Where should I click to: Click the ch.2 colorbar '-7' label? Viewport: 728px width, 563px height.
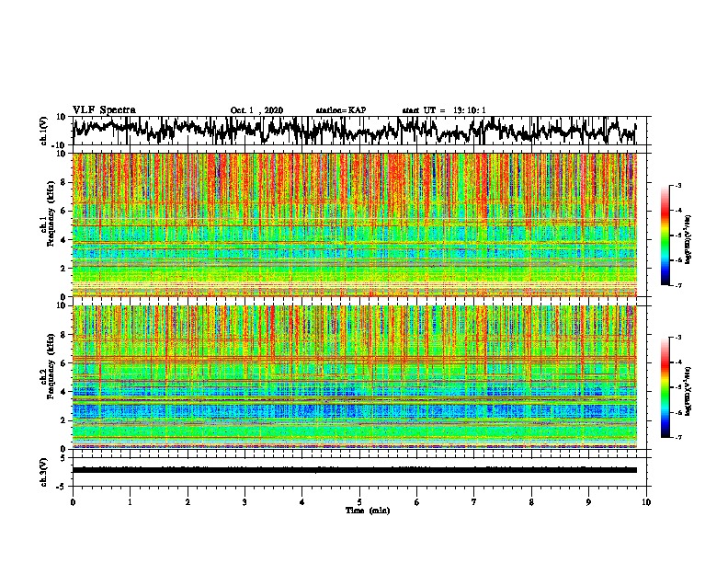tap(678, 437)
